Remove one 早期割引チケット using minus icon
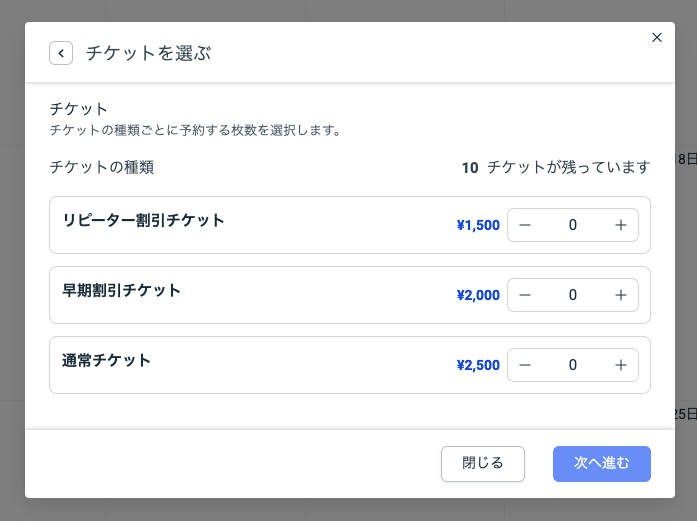This screenshot has height=521, width=697. click(525, 295)
